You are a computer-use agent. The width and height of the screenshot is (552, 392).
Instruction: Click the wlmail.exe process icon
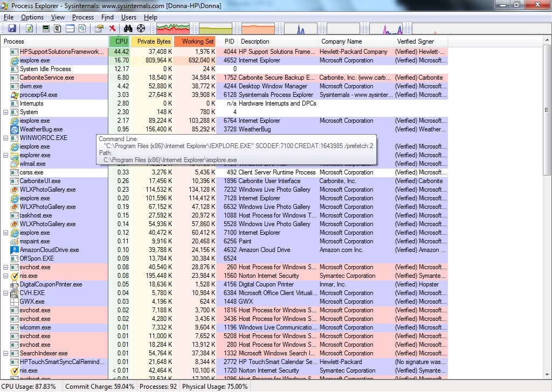click(x=15, y=164)
